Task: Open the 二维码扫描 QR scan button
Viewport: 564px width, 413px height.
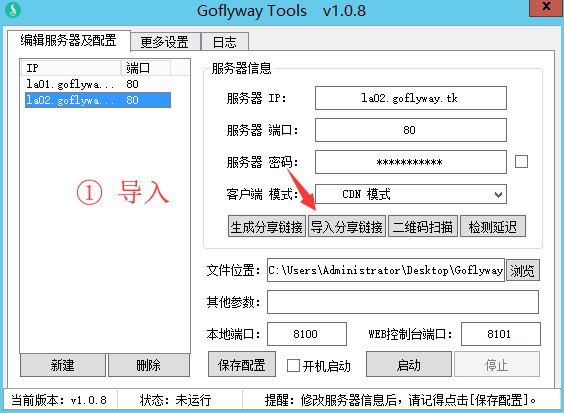Action: click(x=423, y=226)
